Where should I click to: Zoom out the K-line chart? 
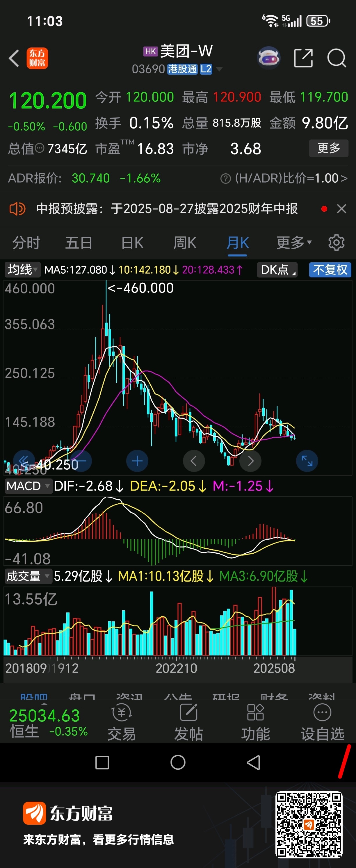click(81, 461)
